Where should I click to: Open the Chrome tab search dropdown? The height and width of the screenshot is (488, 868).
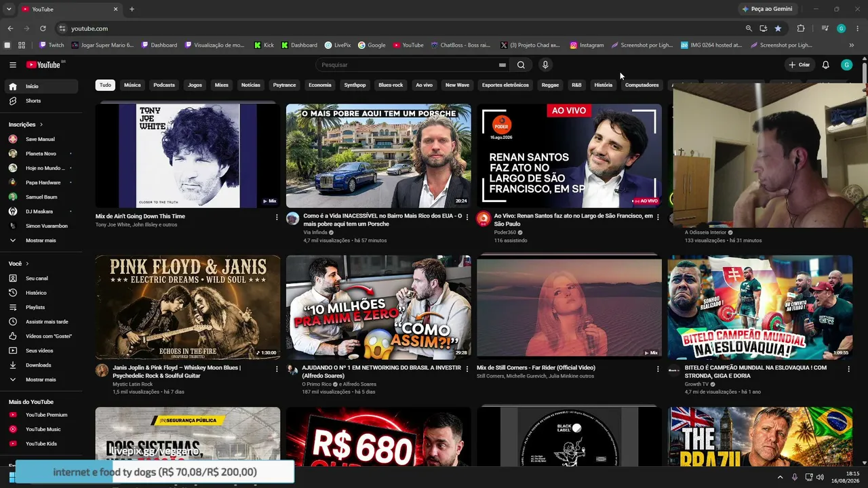click(x=9, y=9)
